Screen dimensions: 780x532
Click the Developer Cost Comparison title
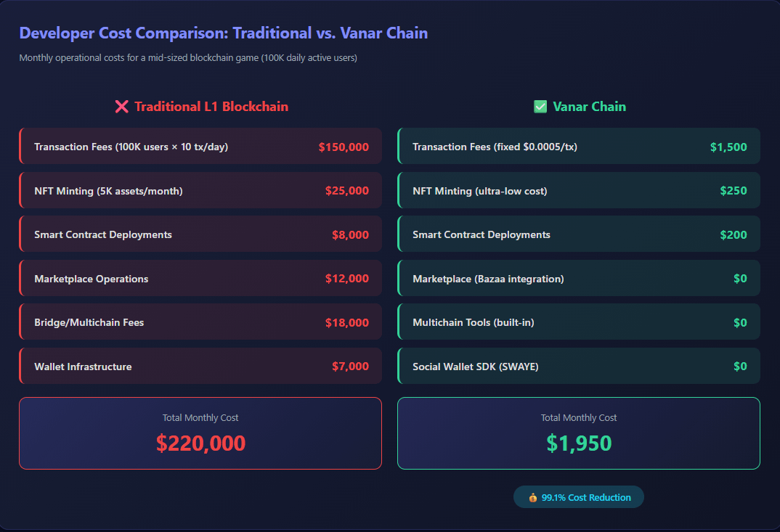224,33
